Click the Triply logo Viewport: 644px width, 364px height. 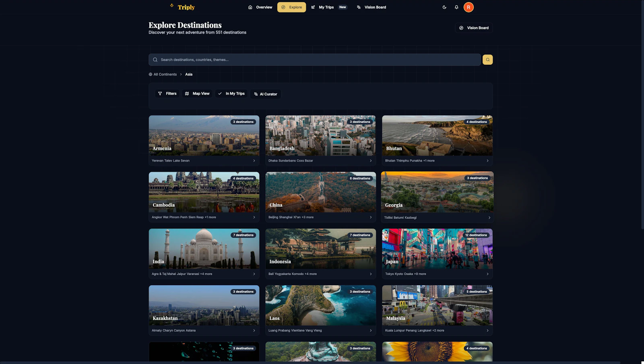coord(182,7)
